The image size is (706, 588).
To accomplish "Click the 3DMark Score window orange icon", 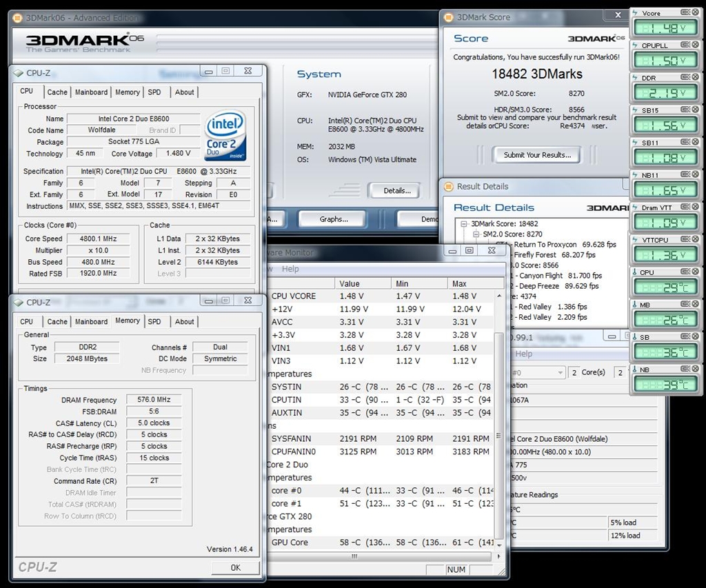I will [450, 17].
